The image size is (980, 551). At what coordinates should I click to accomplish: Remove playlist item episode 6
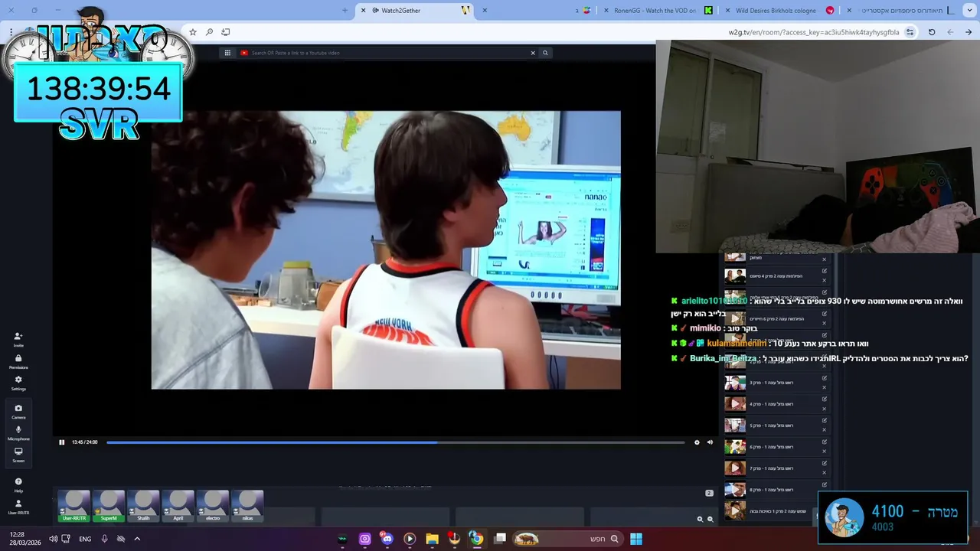[x=825, y=452]
